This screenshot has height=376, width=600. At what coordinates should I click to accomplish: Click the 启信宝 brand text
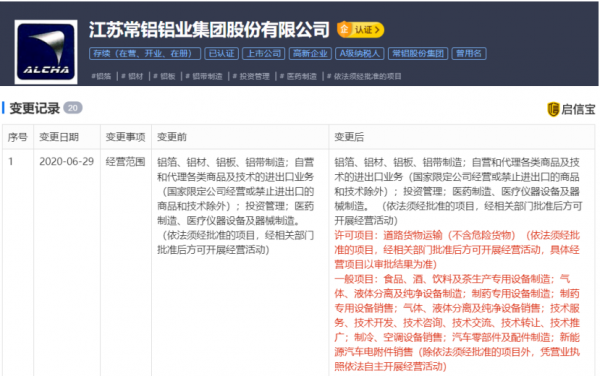578,109
